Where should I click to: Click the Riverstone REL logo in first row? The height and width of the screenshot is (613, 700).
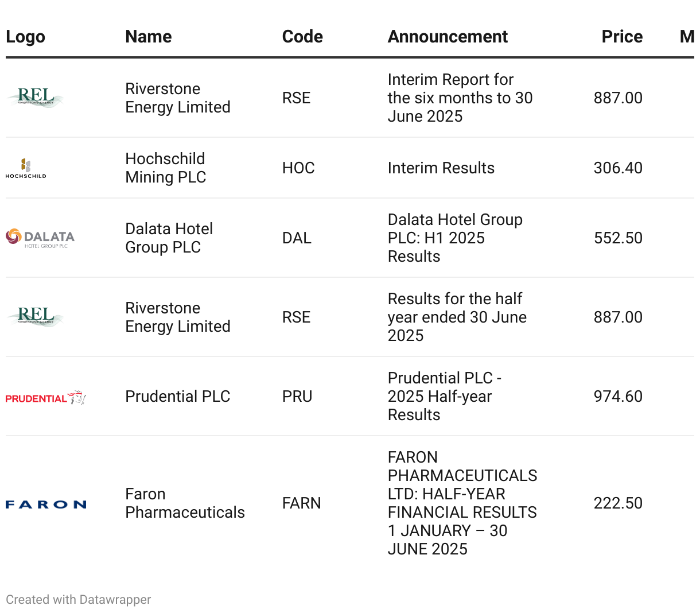tap(35, 98)
